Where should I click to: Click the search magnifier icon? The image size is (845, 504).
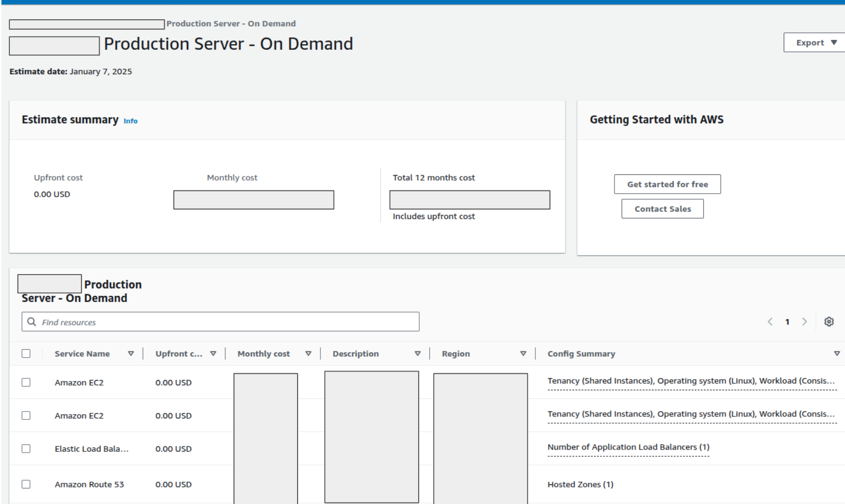pyautogui.click(x=32, y=322)
